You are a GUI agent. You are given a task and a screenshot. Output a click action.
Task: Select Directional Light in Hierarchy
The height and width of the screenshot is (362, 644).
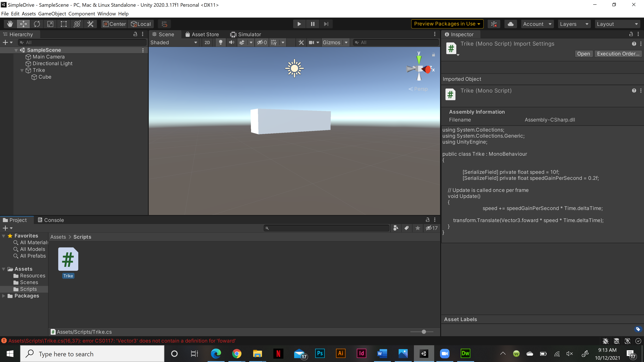[52, 64]
